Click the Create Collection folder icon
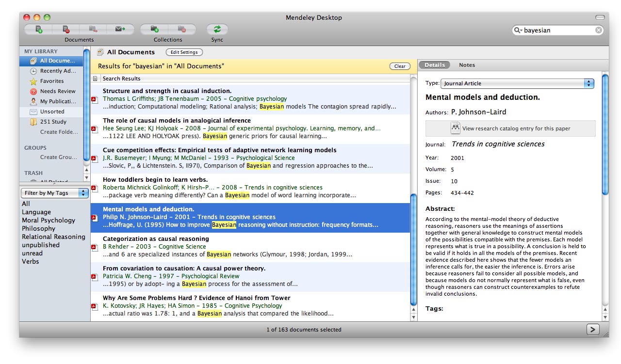This screenshot has width=621, height=364. (x=154, y=30)
